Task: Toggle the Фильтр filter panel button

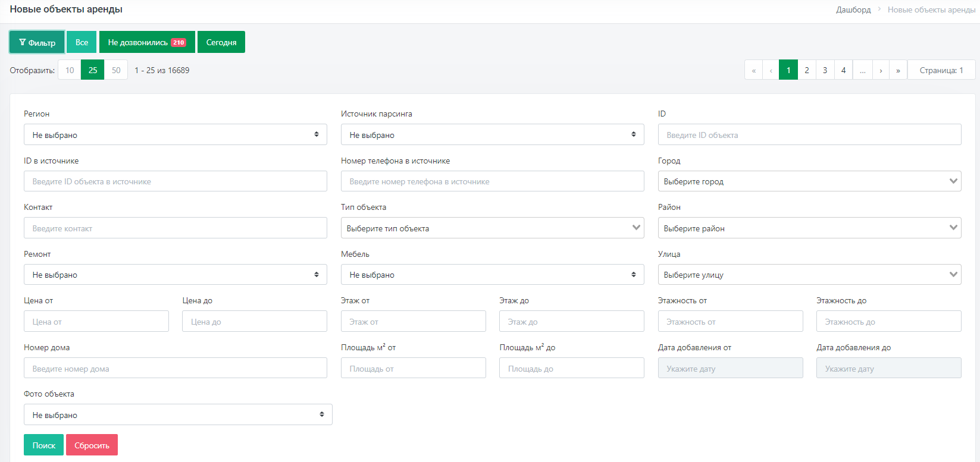Action: [37, 42]
